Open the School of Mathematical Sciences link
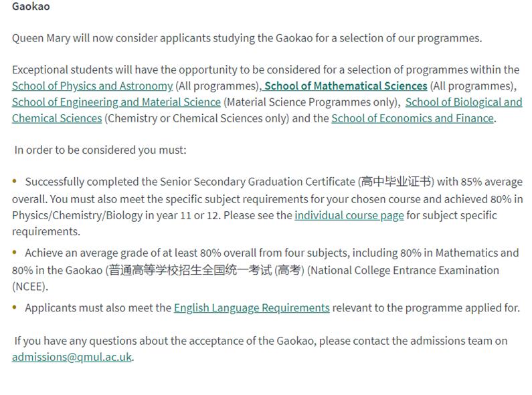 coord(346,86)
